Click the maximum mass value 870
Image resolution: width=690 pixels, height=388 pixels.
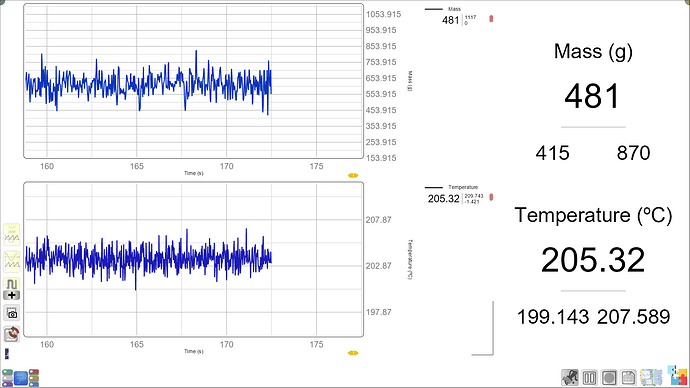coord(633,153)
